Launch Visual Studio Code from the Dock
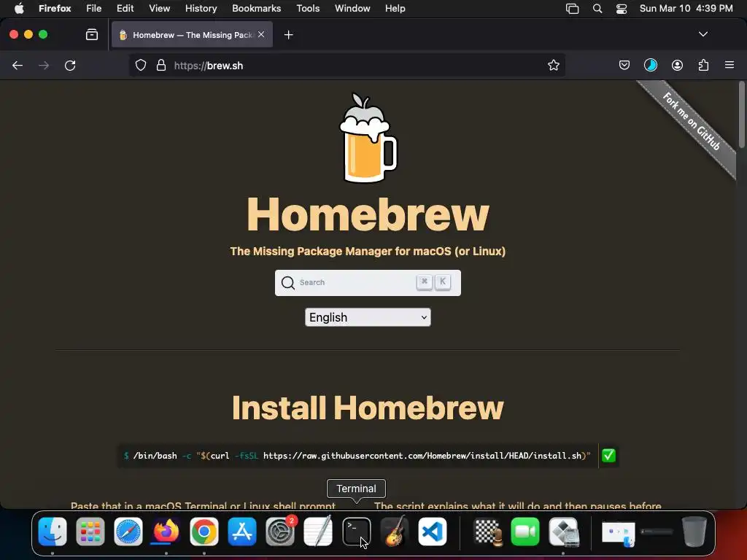The width and height of the screenshot is (747, 560). coord(433,532)
